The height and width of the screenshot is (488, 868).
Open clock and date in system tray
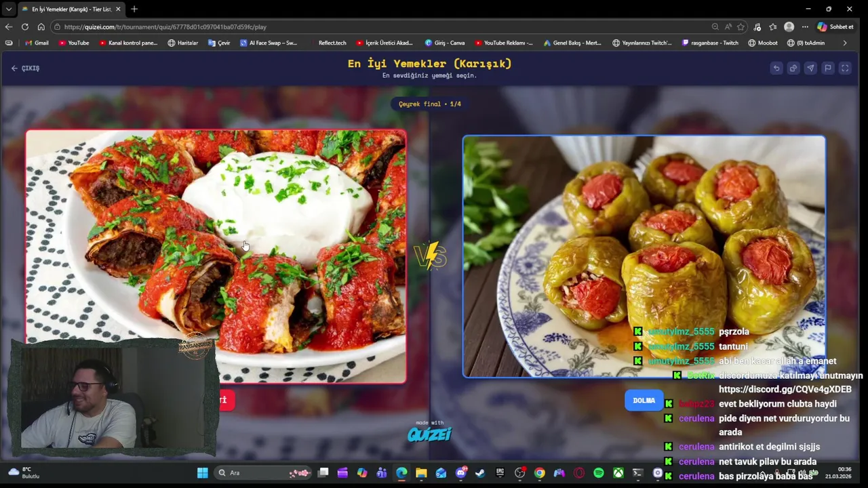coord(838,472)
